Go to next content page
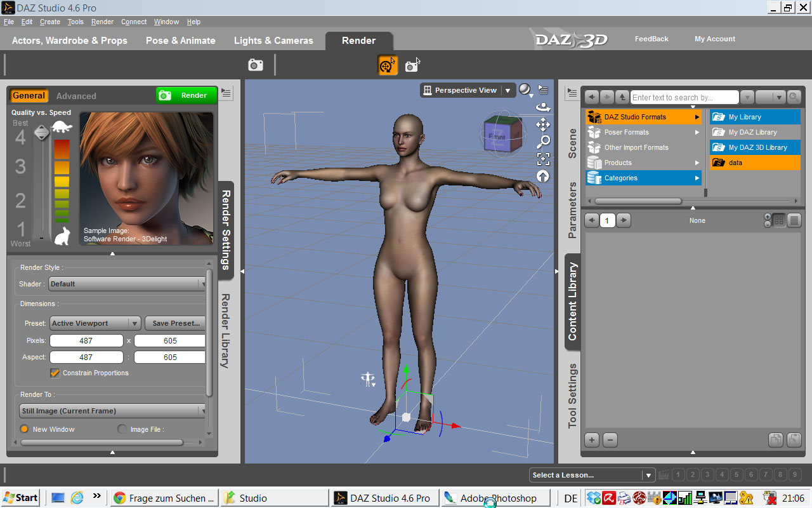The height and width of the screenshot is (508, 812). [624, 220]
